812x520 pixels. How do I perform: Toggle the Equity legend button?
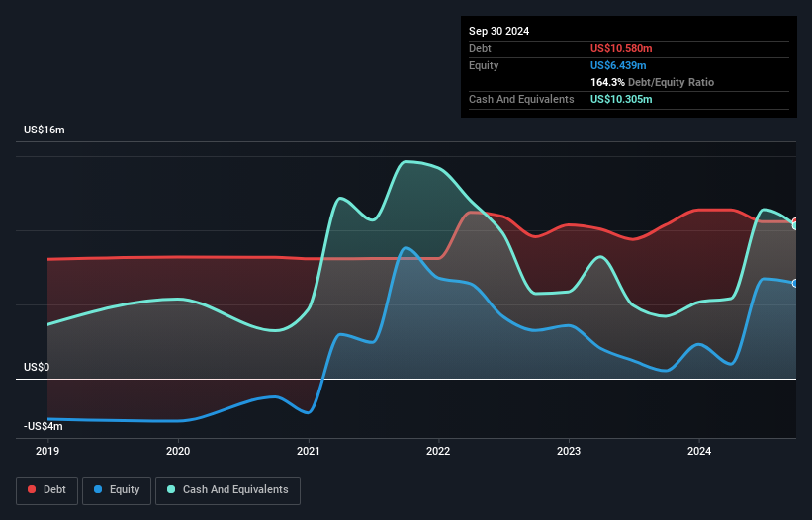pyautogui.click(x=117, y=490)
